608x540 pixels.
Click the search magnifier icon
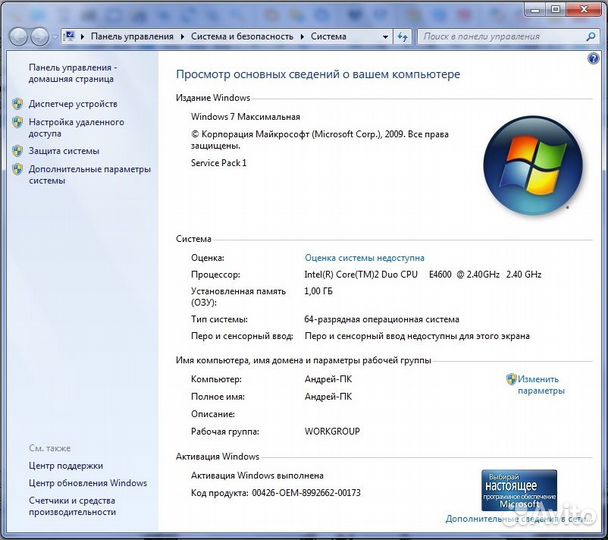click(591, 37)
